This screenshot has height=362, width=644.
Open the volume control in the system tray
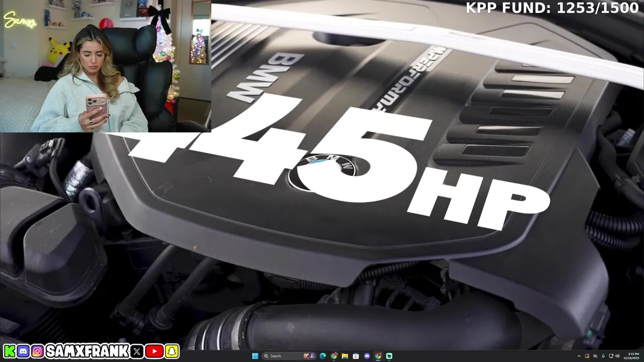click(x=617, y=356)
